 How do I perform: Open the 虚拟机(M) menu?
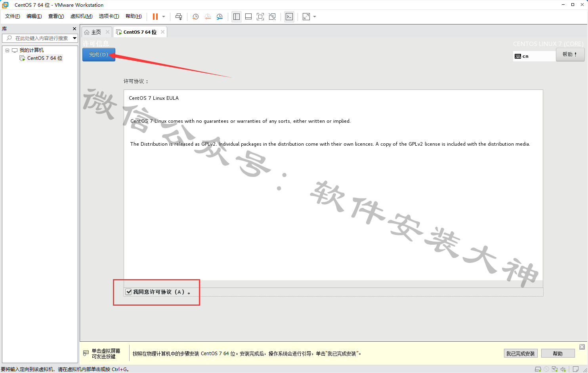coord(81,16)
